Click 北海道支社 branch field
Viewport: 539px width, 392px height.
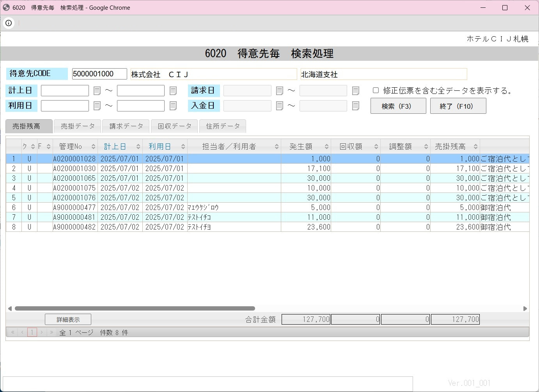[x=384, y=74]
